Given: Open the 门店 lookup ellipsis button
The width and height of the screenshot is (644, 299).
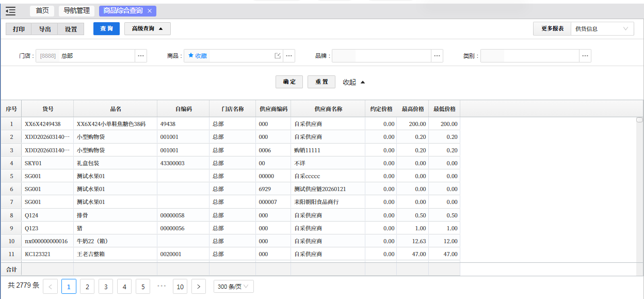Looking at the screenshot, I should tap(141, 56).
